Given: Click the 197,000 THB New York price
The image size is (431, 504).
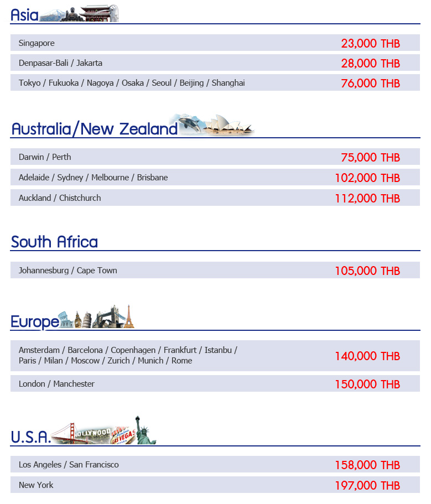Looking at the screenshot, I should coord(367,486).
